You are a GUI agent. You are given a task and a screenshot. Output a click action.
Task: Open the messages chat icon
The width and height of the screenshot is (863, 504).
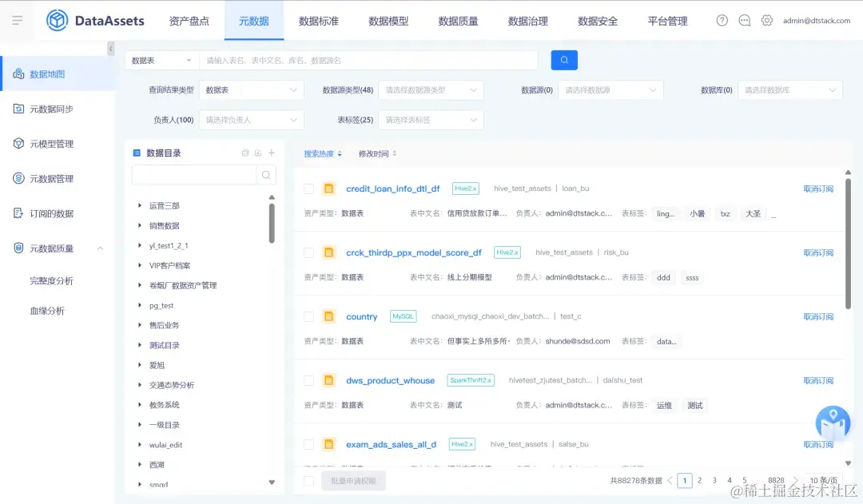coord(744,20)
